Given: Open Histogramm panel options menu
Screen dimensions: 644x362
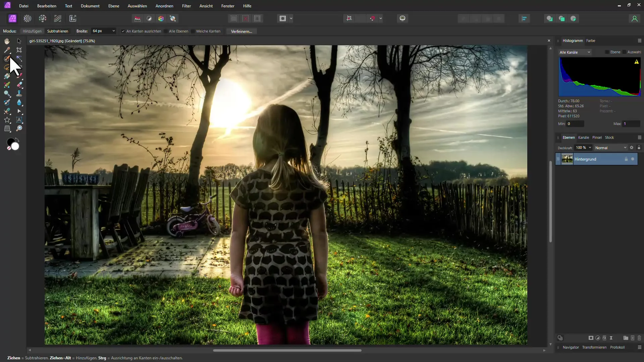Looking at the screenshot, I should (639, 41).
